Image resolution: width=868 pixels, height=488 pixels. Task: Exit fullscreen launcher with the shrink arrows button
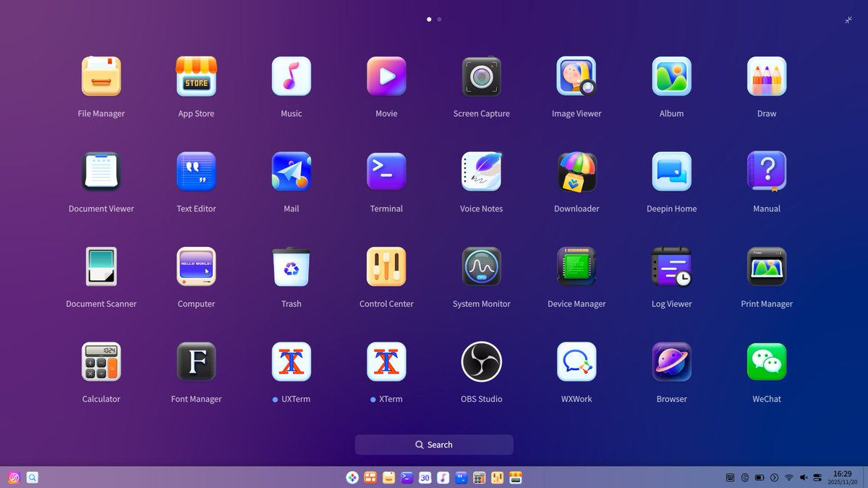click(x=848, y=20)
